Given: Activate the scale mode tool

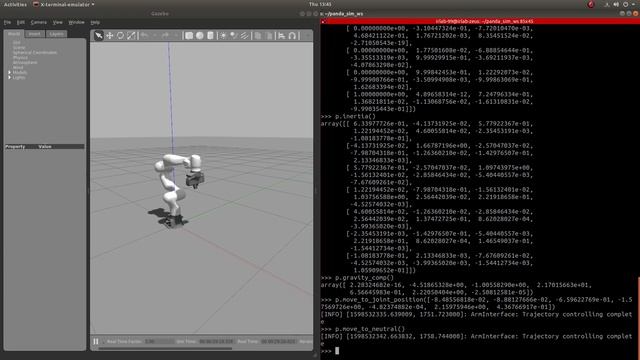Looking at the screenshot, I should click(x=131, y=36).
